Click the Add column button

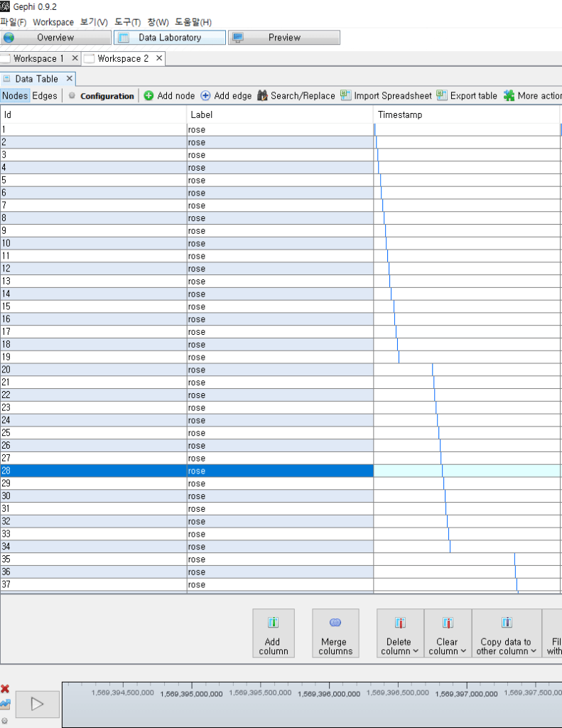pyautogui.click(x=274, y=633)
